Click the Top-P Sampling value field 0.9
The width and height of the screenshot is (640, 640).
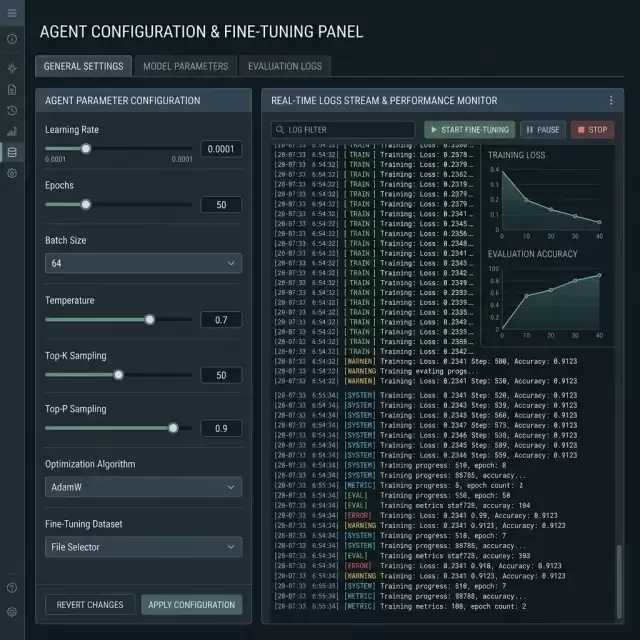tap(221, 428)
